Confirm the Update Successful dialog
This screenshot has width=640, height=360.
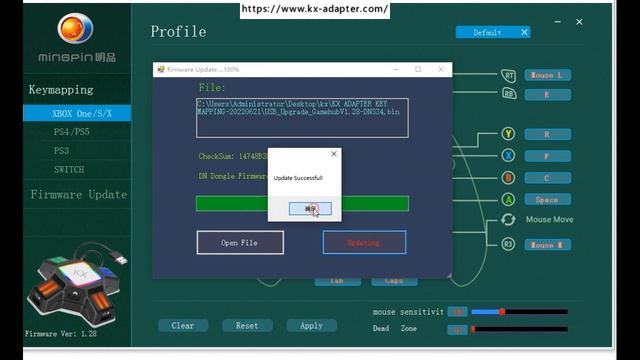310,209
